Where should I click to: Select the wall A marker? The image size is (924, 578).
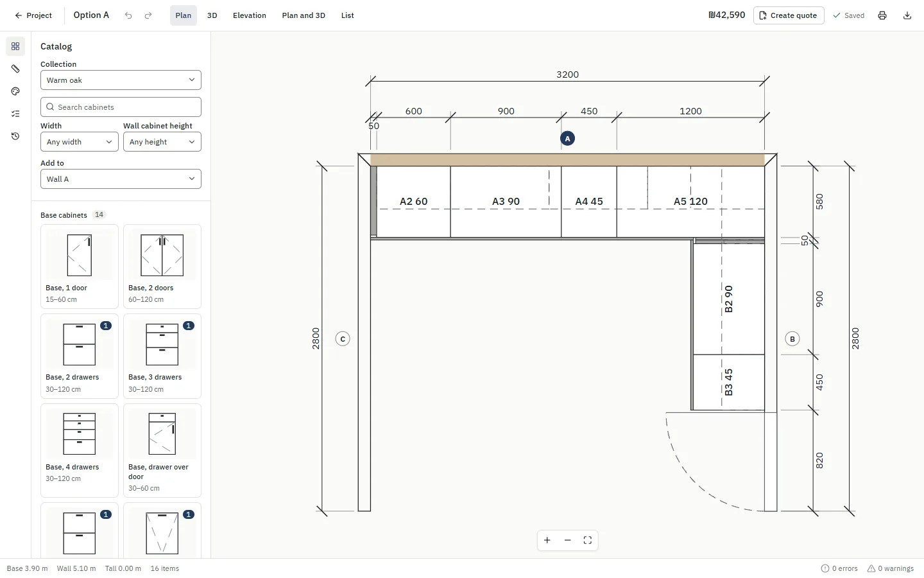(567, 138)
